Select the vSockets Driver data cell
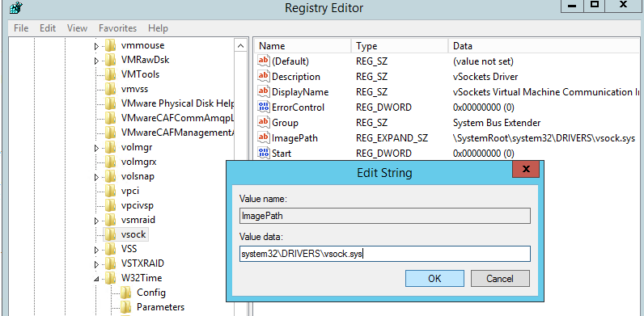 point(485,77)
